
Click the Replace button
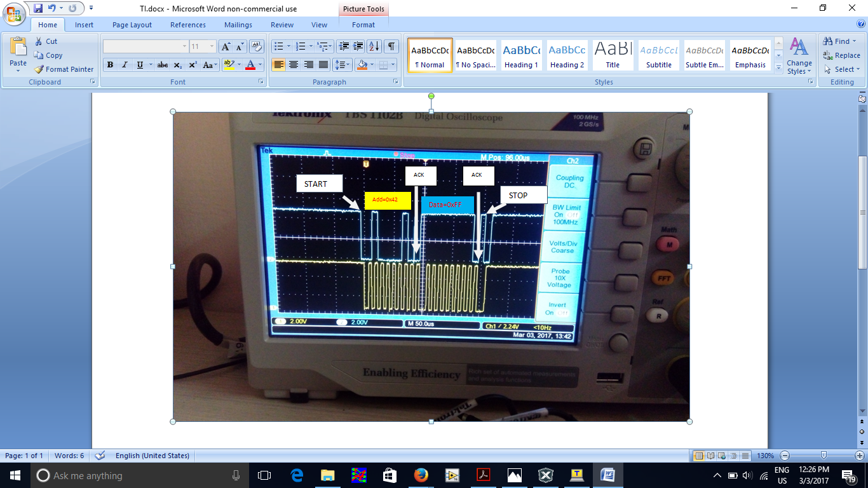842,55
